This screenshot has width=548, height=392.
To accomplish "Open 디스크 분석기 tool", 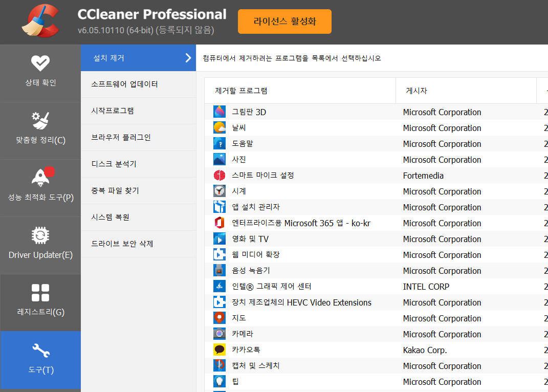I will [138, 164].
